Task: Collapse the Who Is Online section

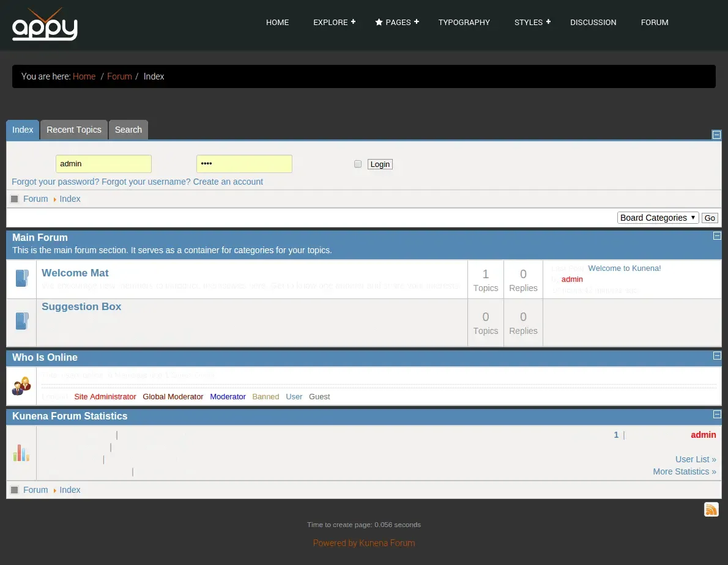Action: [717, 356]
